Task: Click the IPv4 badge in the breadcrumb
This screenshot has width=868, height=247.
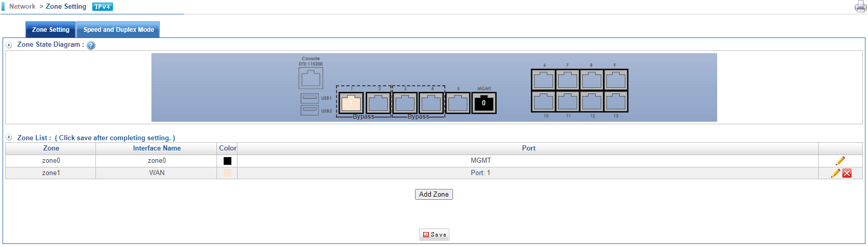Action: pos(102,7)
